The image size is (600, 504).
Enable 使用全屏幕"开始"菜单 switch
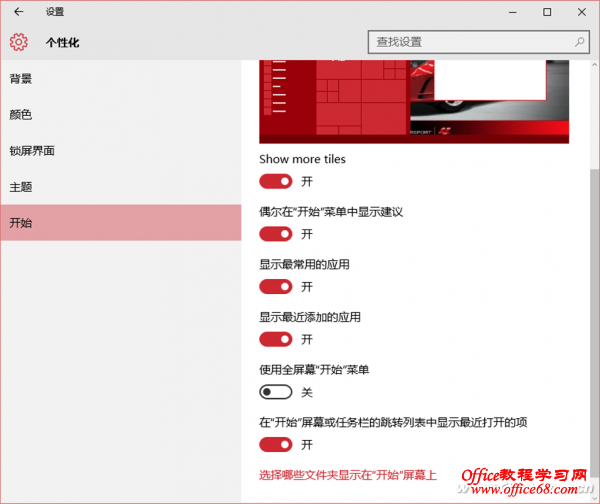click(276, 392)
